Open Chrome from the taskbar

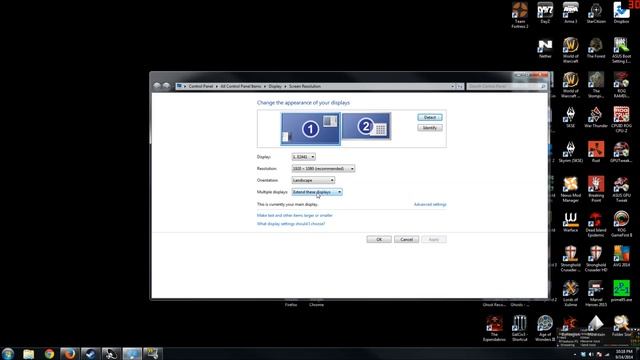(49, 354)
